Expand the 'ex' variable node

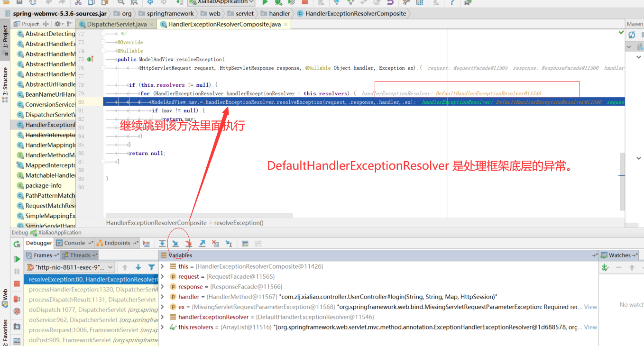(162, 307)
